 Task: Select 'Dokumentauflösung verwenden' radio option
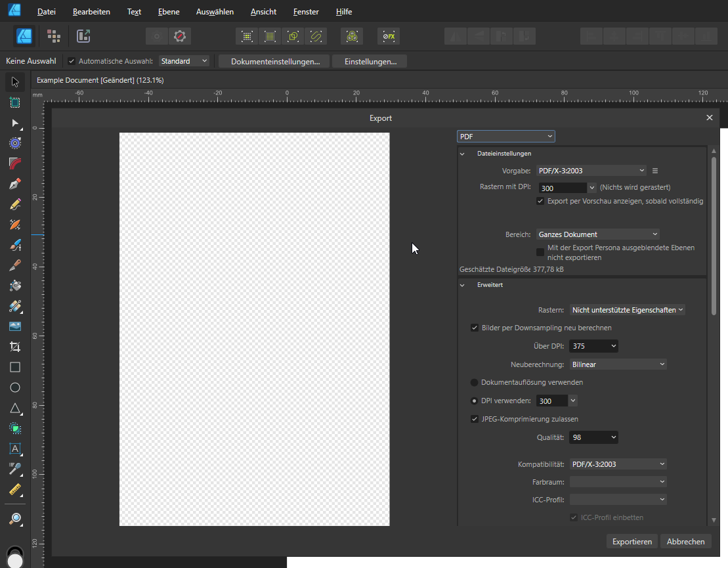click(475, 382)
